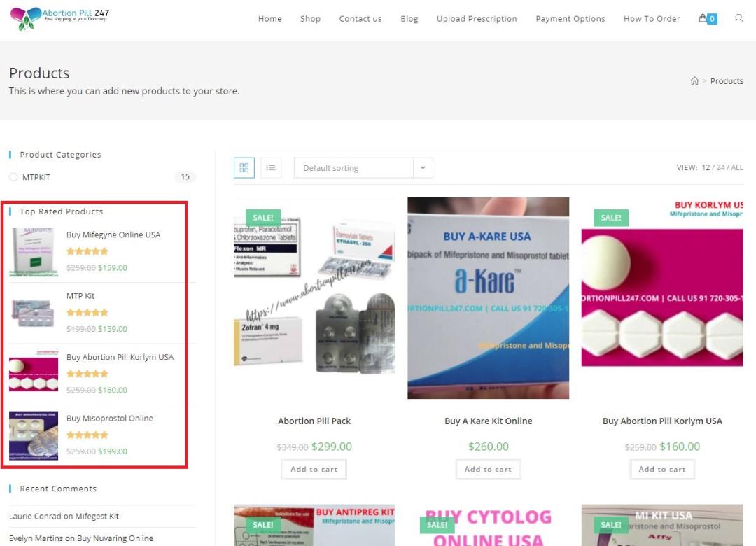This screenshot has width=756, height=546.
Task: Add Buy A Kare Kit Online to cart
Action: coord(489,469)
